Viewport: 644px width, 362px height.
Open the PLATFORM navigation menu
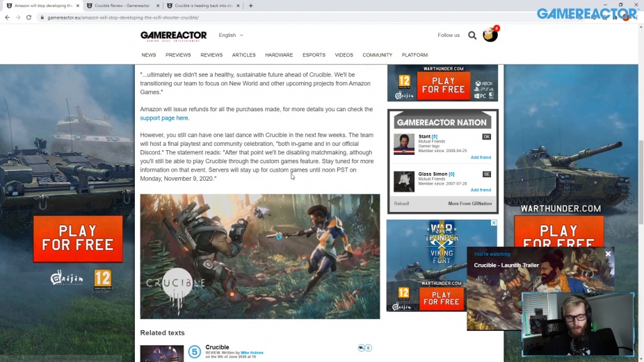414,55
